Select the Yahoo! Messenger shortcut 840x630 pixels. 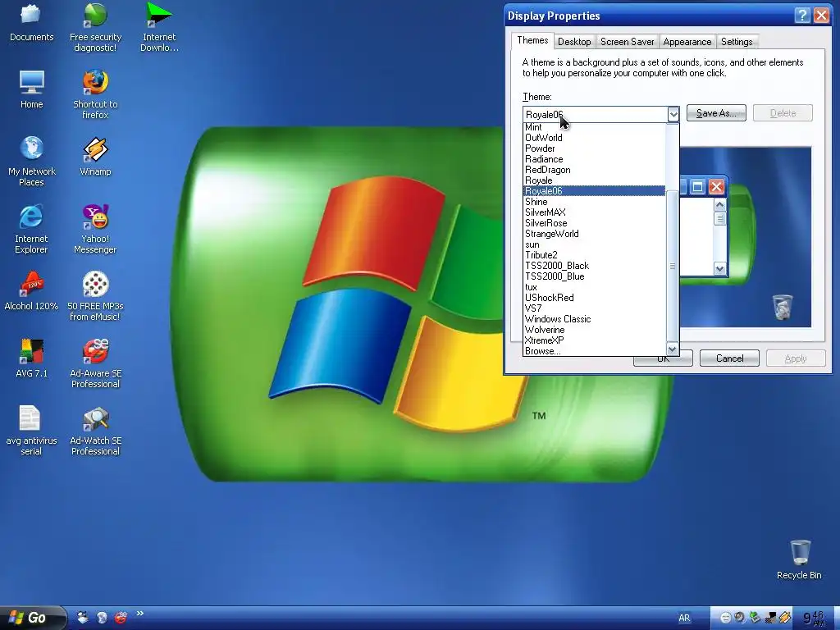(95, 230)
